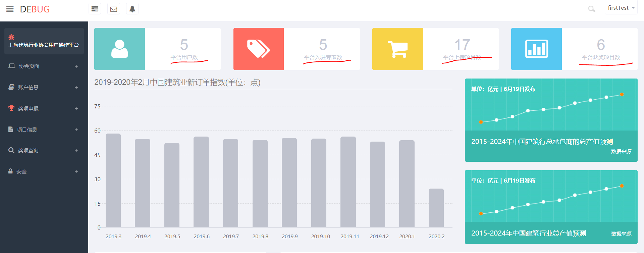Expand 奖项查询 with its plus sign
The image size is (644, 253).
76,151
